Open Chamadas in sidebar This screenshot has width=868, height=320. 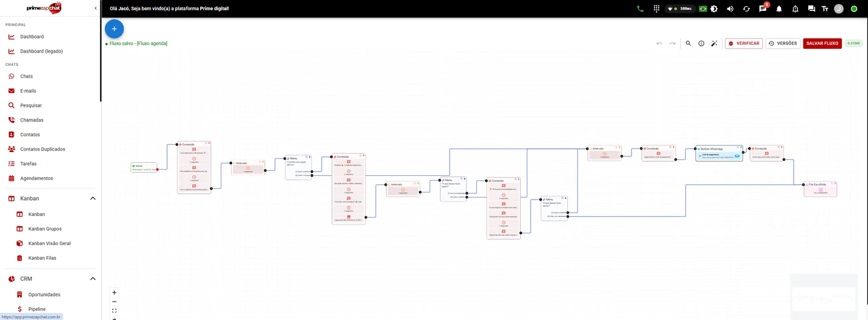tap(32, 120)
